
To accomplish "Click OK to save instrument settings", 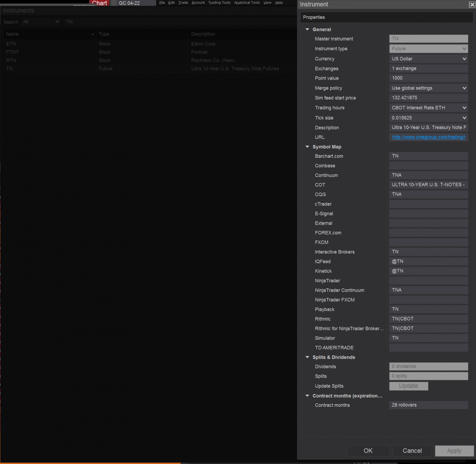I will [x=368, y=451].
